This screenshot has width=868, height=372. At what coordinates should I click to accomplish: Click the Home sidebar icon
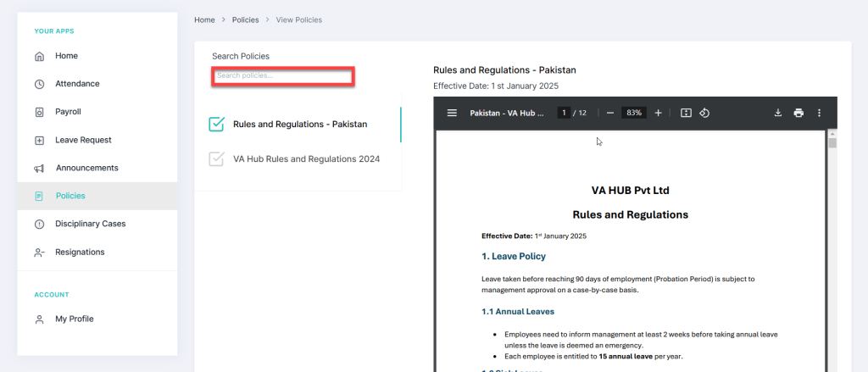[39, 56]
